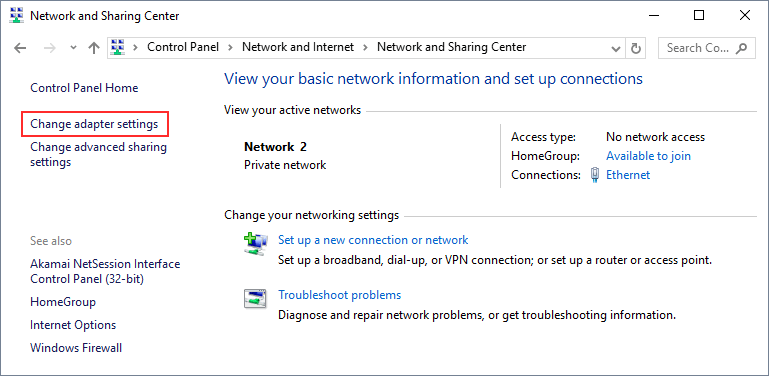This screenshot has height=376, width=769.
Task: Refresh the address bar view
Action: (x=636, y=48)
